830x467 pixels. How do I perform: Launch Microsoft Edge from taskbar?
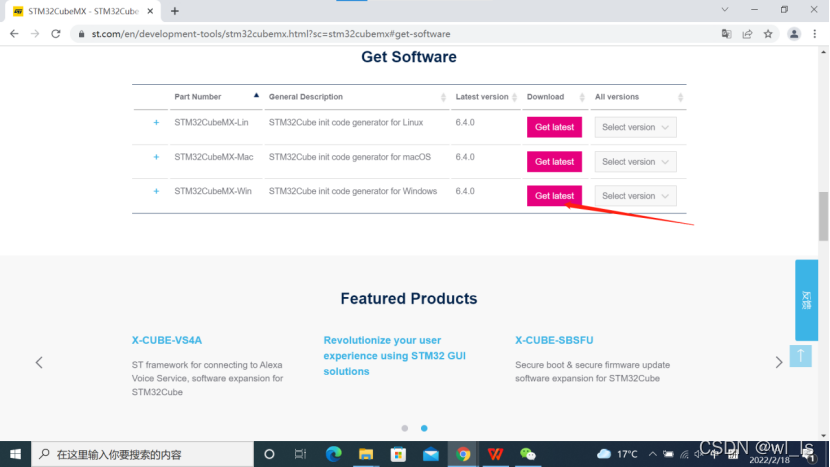[333, 454]
